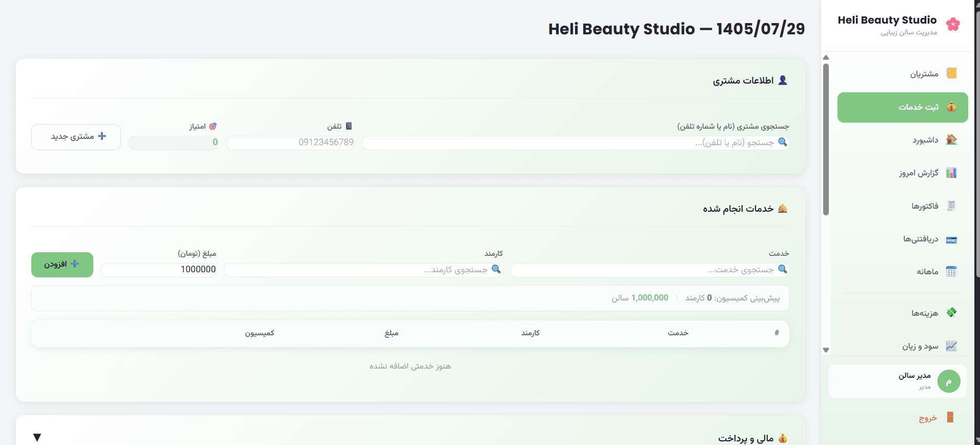Screen dimensions: 980x445
Task: Click the green افزودن button
Action: coord(62,265)
